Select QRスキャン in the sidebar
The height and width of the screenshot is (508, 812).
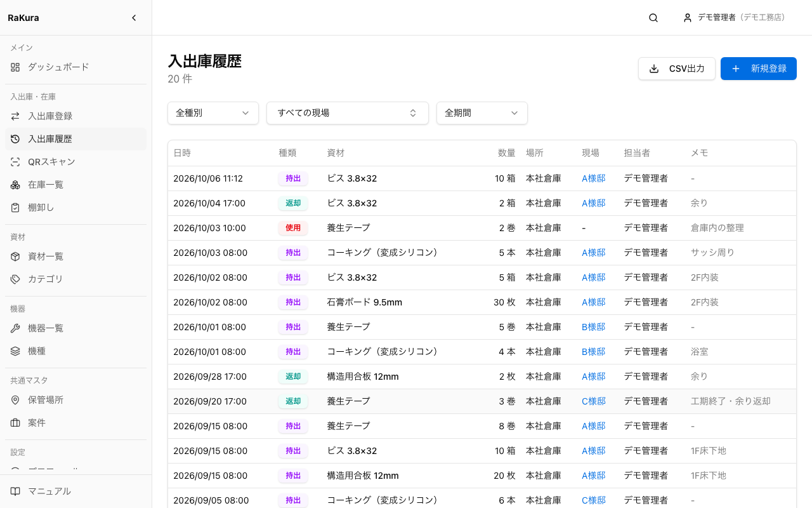click(x=75, y=162)
